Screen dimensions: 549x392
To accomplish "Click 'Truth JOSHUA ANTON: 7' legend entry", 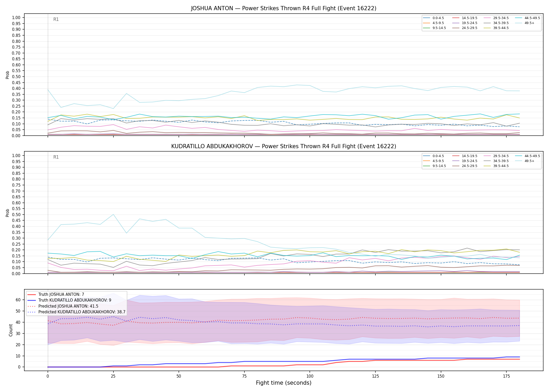I will coord(56,295).
